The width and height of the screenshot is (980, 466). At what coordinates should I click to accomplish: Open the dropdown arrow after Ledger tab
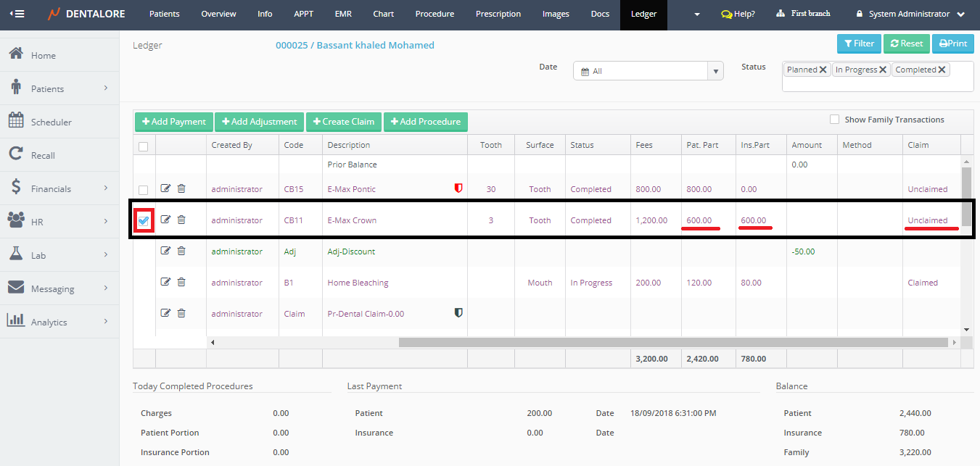coord(697,14)
